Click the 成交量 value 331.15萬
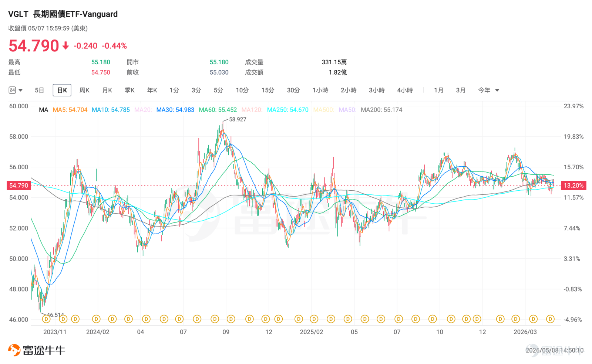 coord(334,62)
